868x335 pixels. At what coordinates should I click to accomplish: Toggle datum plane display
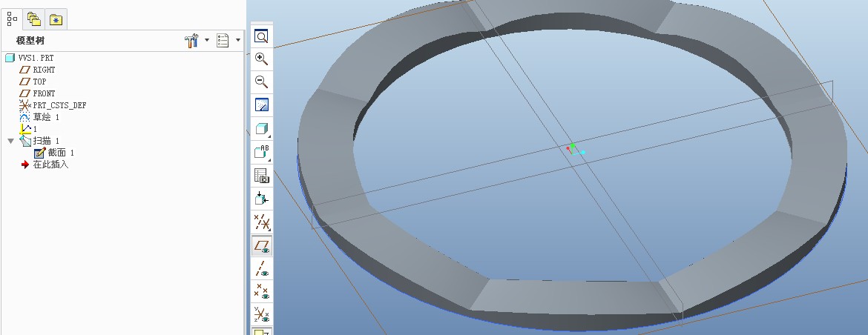click(261, 246)
